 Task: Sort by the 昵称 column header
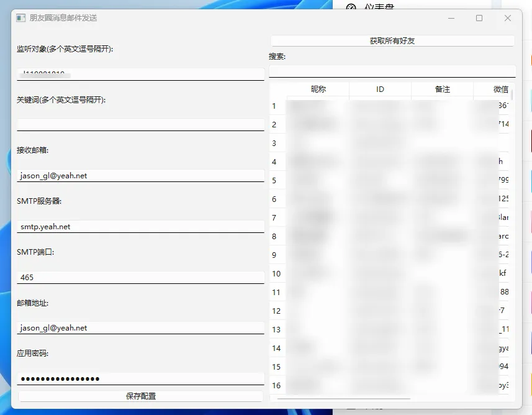click(318, 89)
